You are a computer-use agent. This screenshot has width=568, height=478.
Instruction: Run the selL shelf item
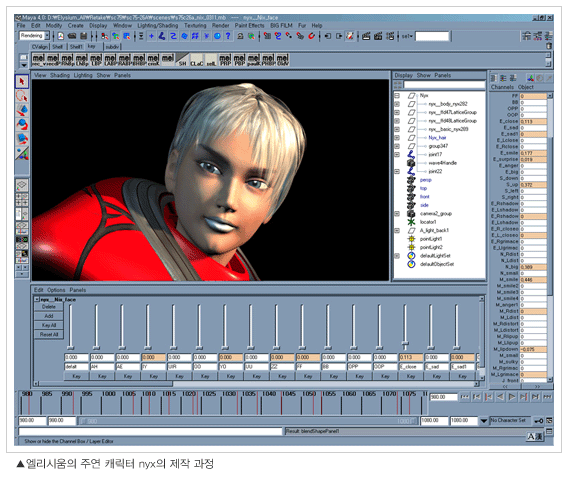pyautogui.click(x=211, y=59)
